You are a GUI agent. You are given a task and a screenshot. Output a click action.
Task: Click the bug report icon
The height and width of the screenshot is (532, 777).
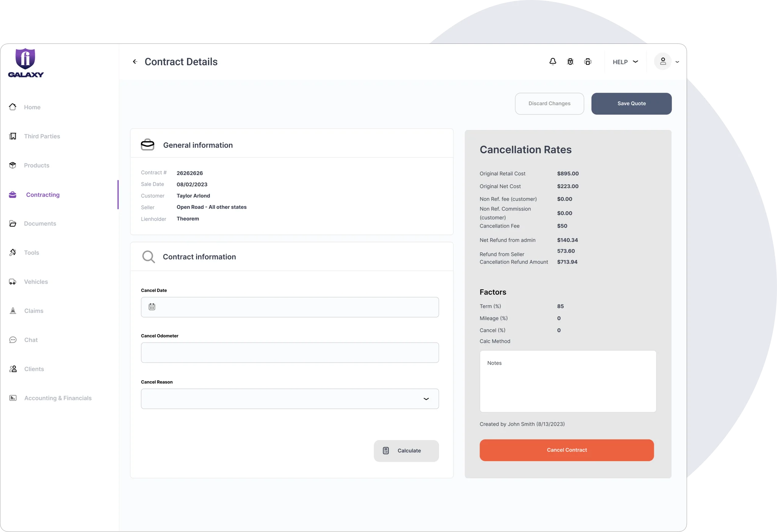pos(570,62)
